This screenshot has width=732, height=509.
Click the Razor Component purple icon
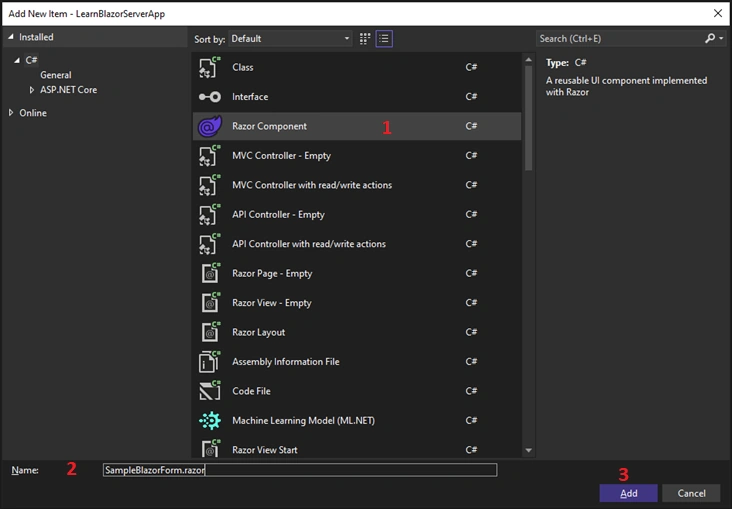point(210,126)
